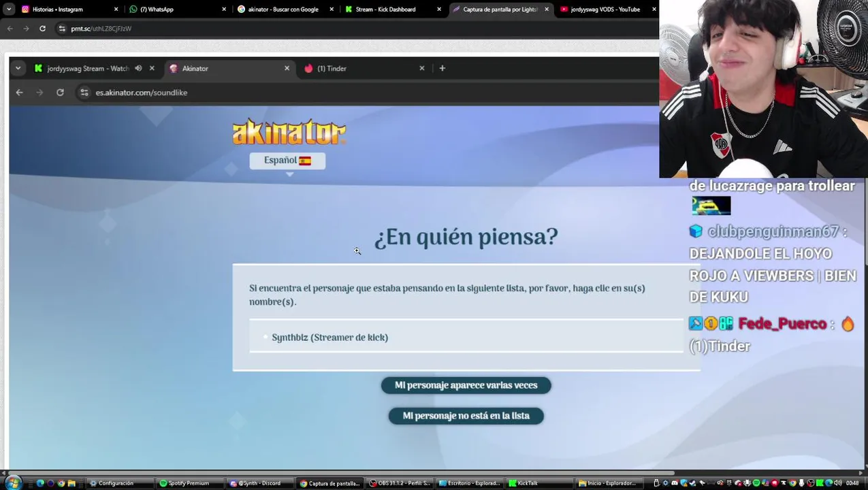
Task: Close the Captura de pantalla Lightshot tab
Action: tap(547, 10)
